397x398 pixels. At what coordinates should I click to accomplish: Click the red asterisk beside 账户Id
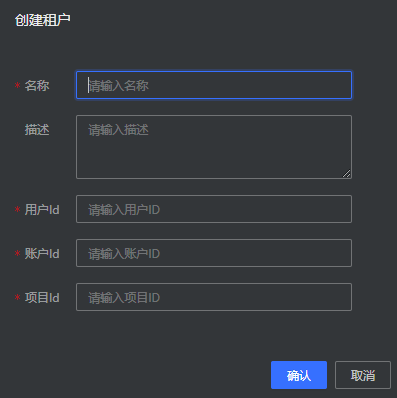point(17,254)
